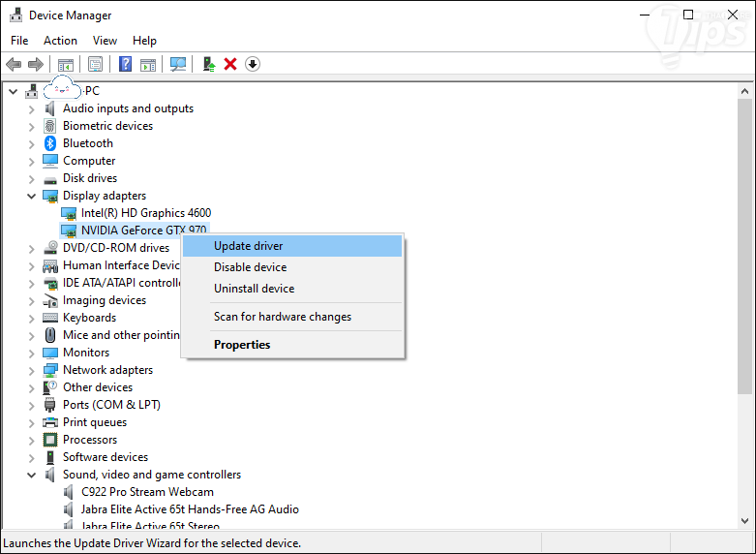Click the Intel(R) HD Graphics 4600 adapter icon

pyautogui.click(x=69, y=213)
